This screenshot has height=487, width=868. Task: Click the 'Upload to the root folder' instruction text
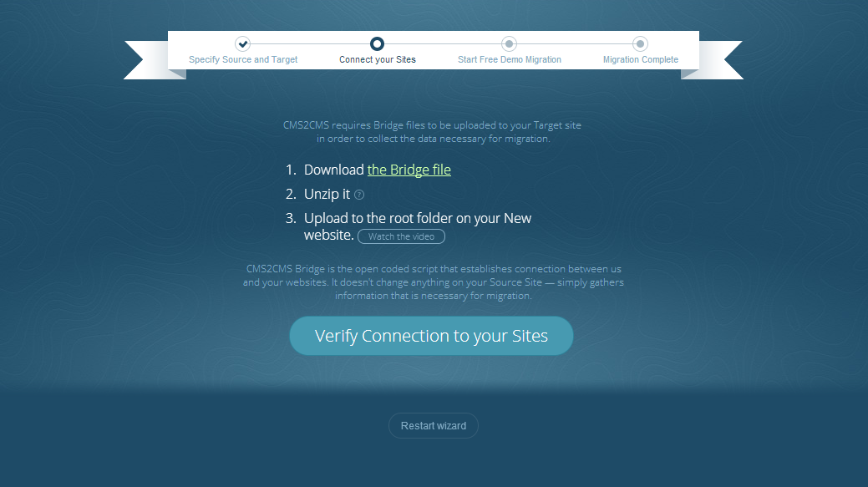coord(418,226)
